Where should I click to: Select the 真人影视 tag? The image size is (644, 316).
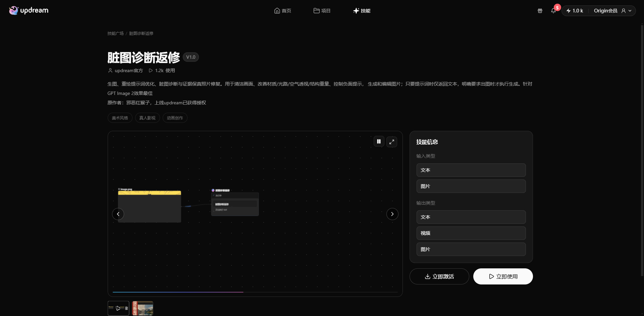[147, 118]
